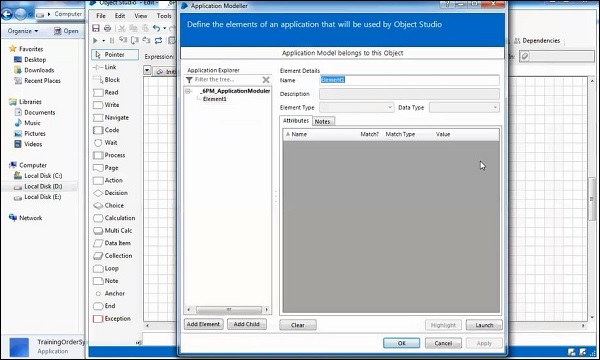Screen dimensions: 600x360
Task: Open the Edit menu in Object Studio
Action: (120, 16)
